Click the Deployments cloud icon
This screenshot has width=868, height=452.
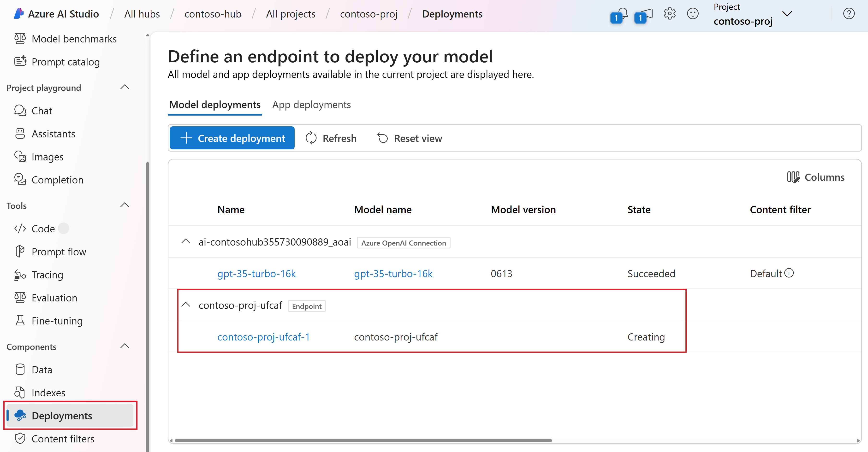[20, 416]
